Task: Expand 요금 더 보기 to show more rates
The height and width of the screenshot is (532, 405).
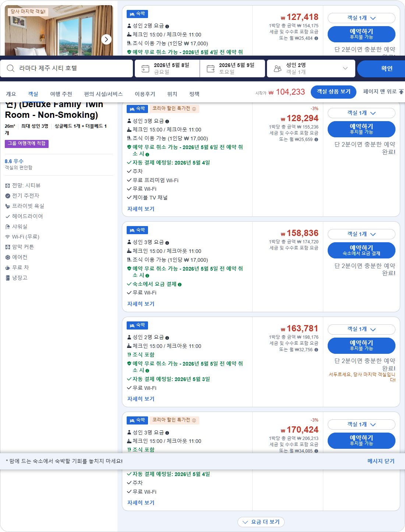Action: [x=261, y=522]
